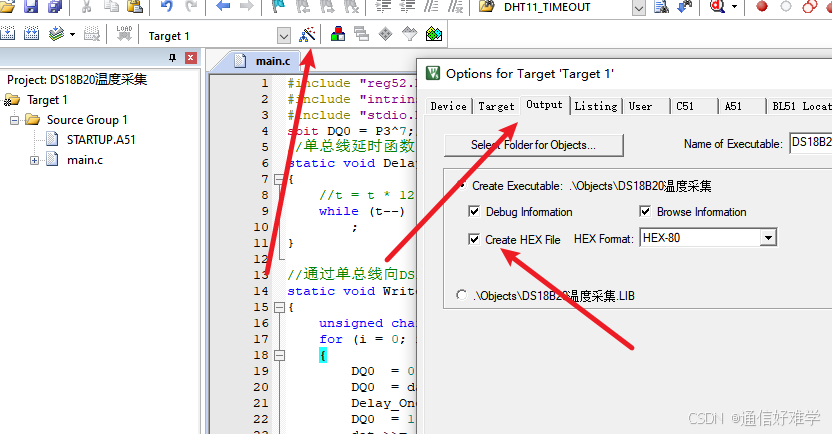Click the incremental find icon
This screenshot has width=832, height=434.
tap(685, 6)
